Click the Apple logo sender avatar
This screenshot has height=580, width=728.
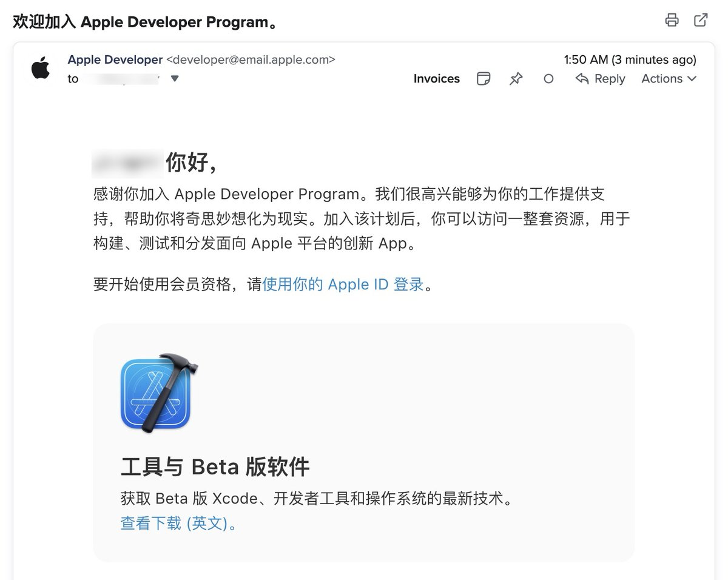[41, 68]
